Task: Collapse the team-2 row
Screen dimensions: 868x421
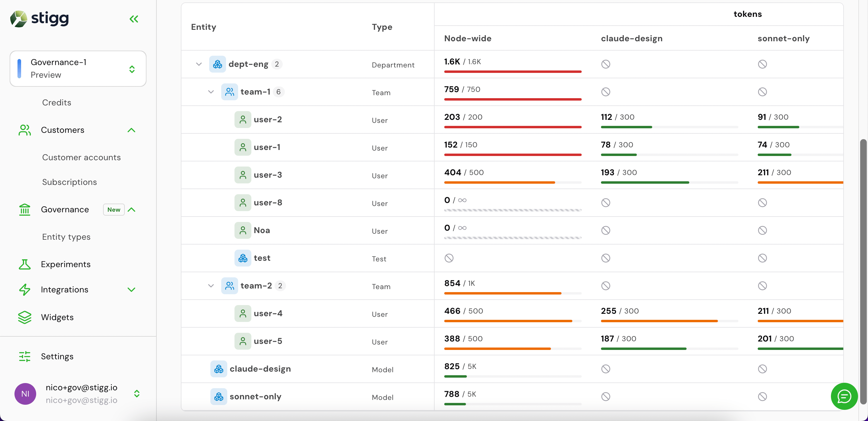Action: (x=211, y=285)
